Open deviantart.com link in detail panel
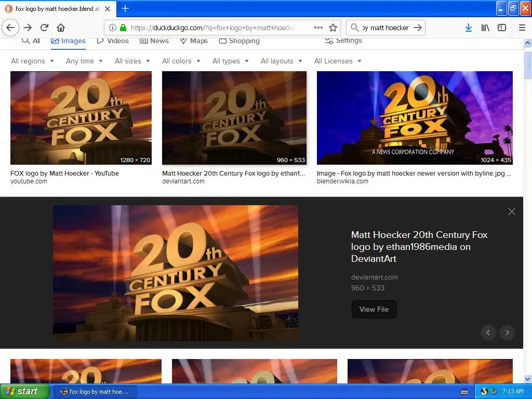Viewport: 532px width, 399px height. click(x=374, y=277)
